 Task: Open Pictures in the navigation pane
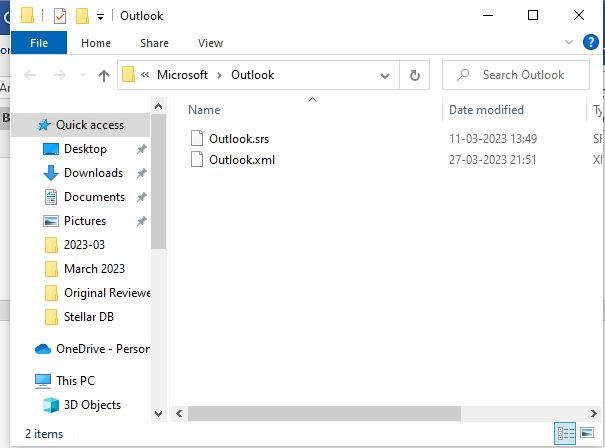85,221
